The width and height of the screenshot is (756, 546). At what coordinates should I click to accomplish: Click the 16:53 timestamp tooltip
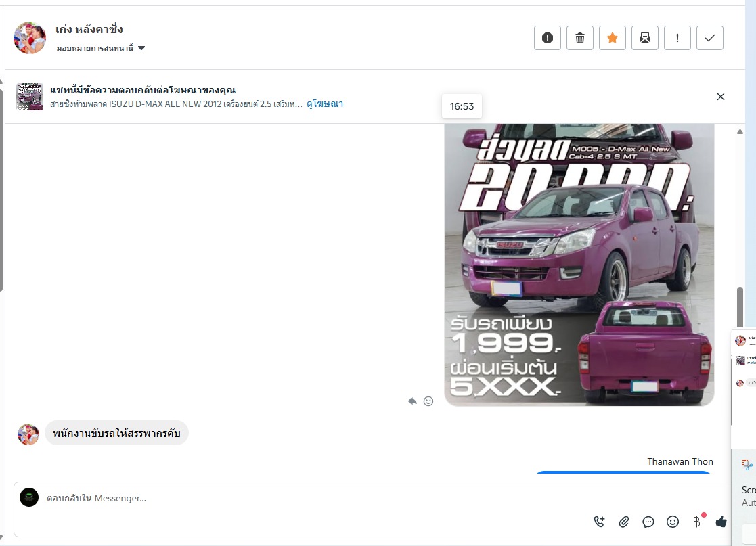coord(462,106)
